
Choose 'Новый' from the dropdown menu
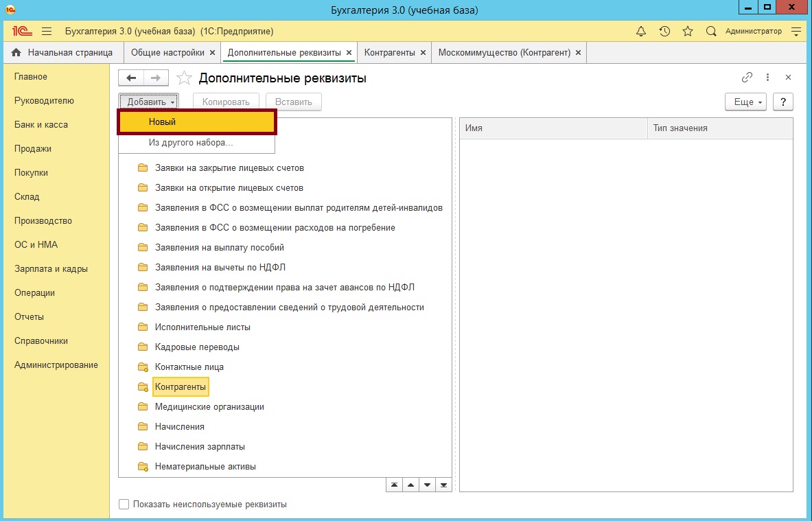click(x=196, y=121)
